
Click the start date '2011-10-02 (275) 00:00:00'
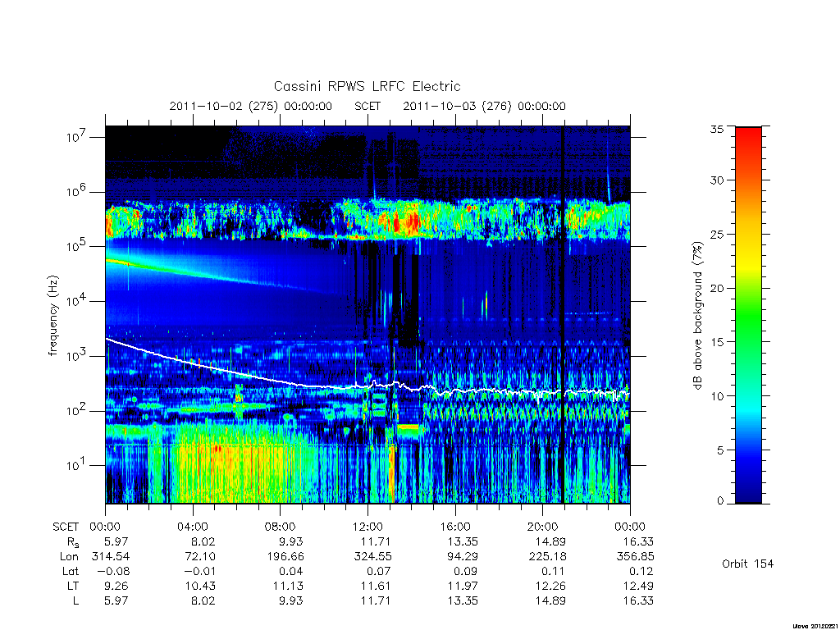251,106
